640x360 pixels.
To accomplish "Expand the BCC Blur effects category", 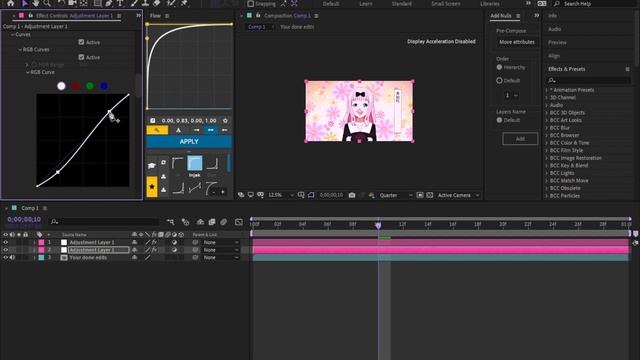I will 547,128.
